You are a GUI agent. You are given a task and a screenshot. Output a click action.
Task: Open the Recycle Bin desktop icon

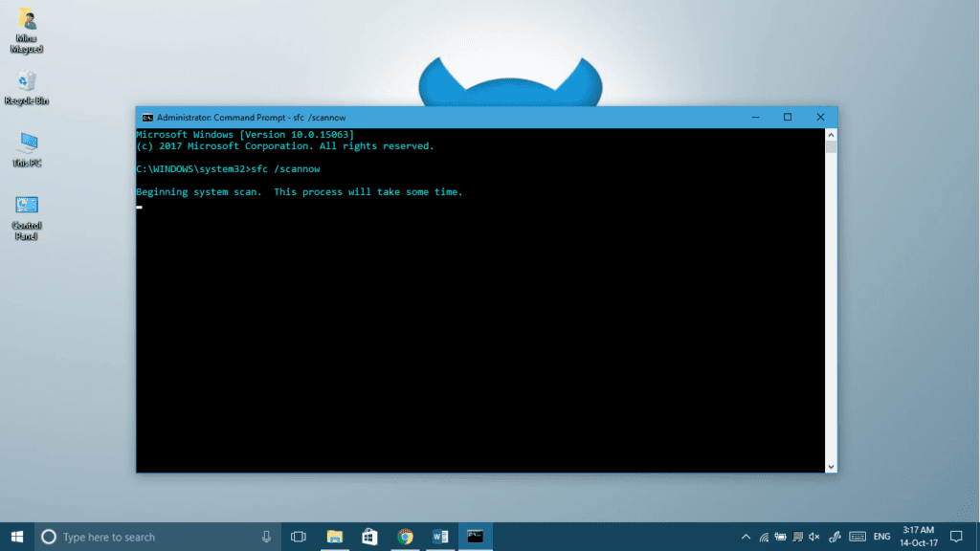[27, 84]
